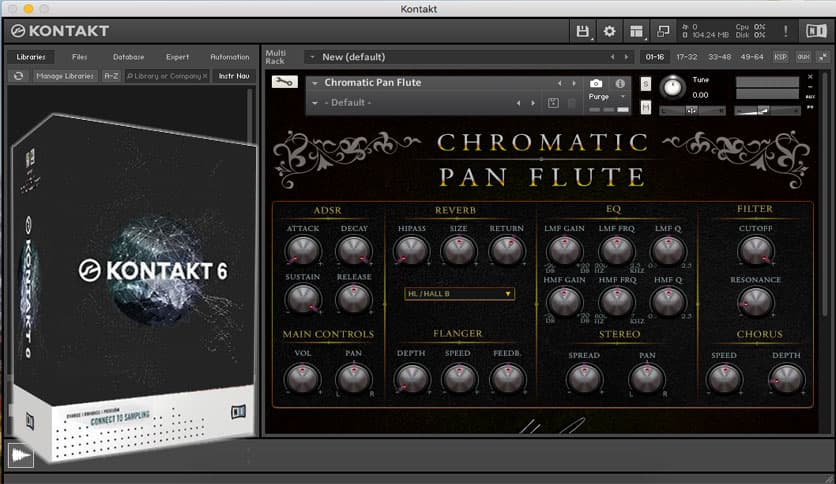Open Kontakt options gear icon
This screenshot has width=836, height=484.
coord(609,31)
